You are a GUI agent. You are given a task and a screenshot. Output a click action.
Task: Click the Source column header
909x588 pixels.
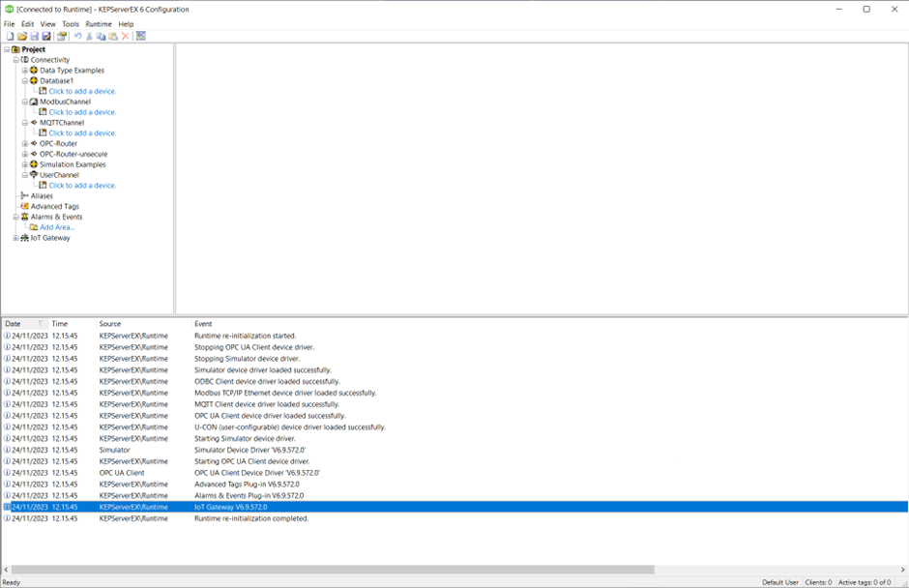143,324
